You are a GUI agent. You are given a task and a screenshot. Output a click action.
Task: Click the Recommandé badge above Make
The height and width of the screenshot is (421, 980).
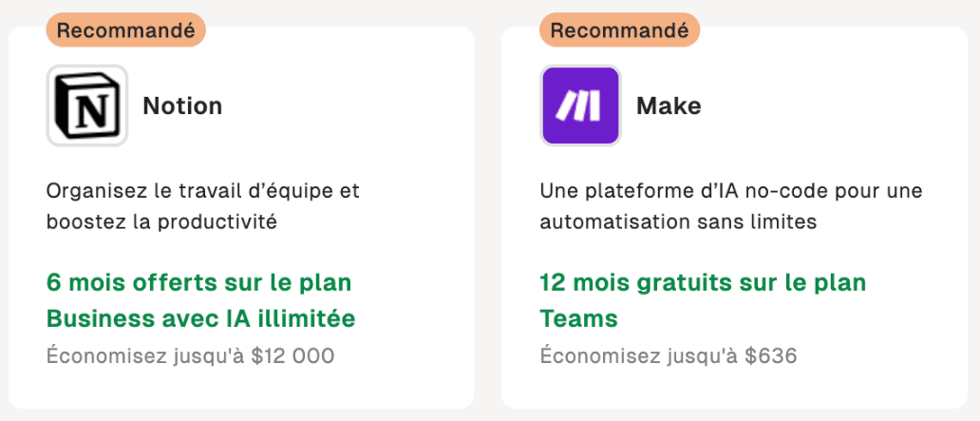click(x=619, y=29)
